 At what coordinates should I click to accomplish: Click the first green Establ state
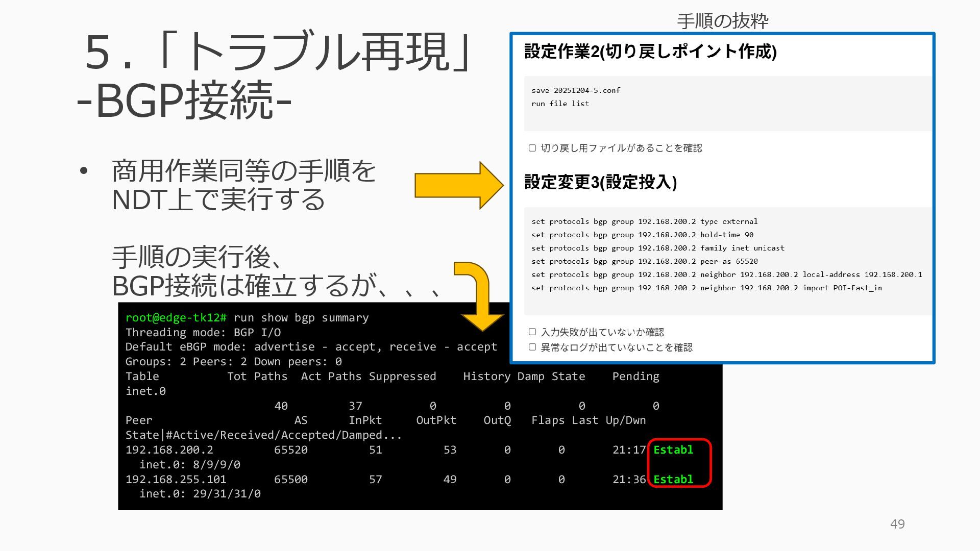673,450
